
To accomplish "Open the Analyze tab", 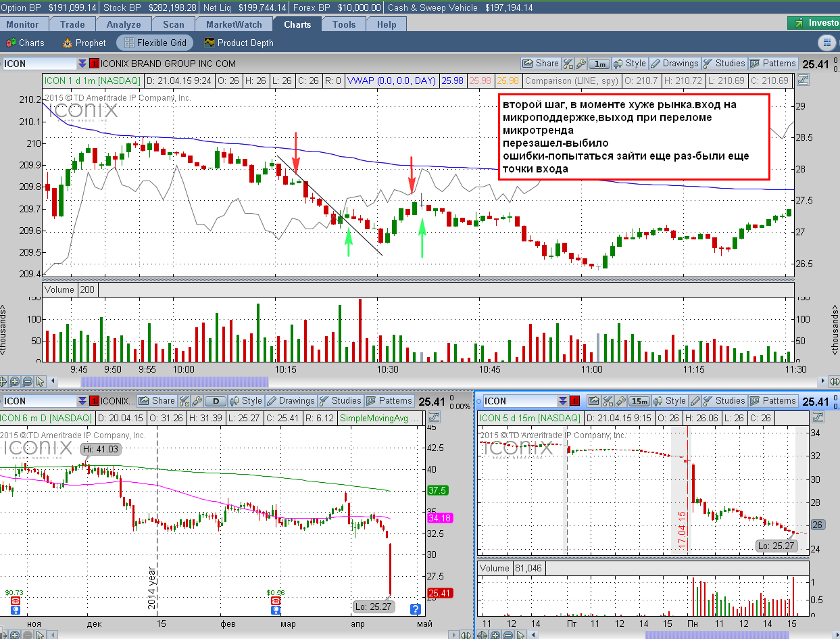I will 124,24.
